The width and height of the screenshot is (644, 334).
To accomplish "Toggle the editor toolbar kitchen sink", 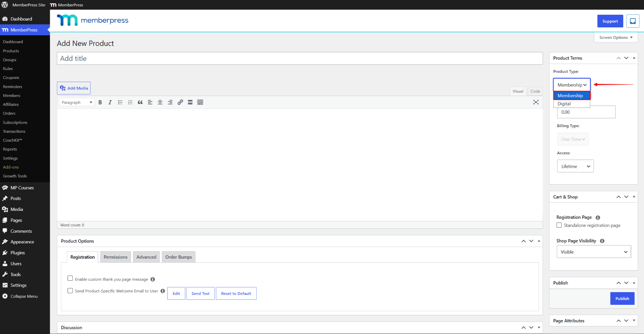I will [200, 102].
